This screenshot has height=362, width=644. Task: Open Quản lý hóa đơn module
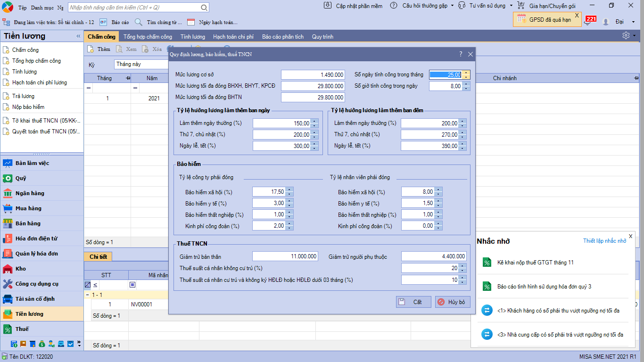(42, 254)
